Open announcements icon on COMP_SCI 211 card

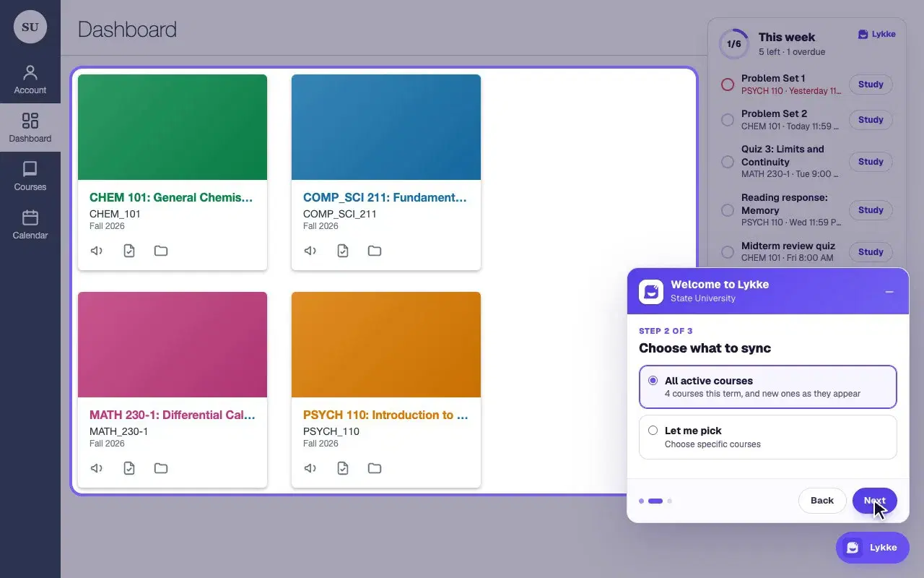click(310, 251)
